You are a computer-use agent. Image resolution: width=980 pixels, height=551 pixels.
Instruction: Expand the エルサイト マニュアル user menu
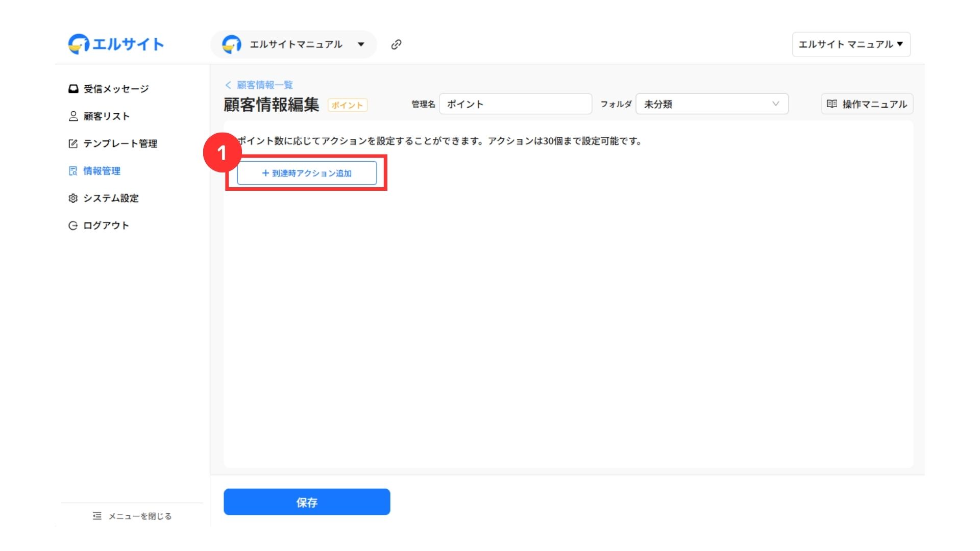pos(851,44)
